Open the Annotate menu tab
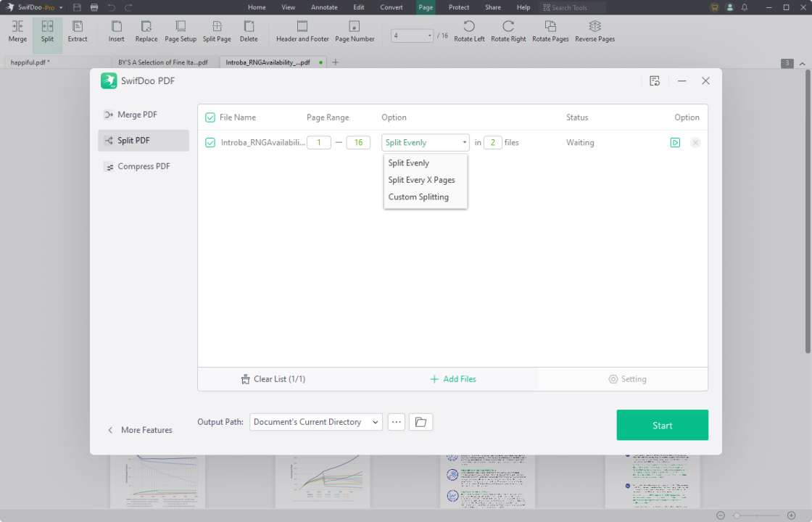Screen dimensions: 812x522 (x=324, y=7)
